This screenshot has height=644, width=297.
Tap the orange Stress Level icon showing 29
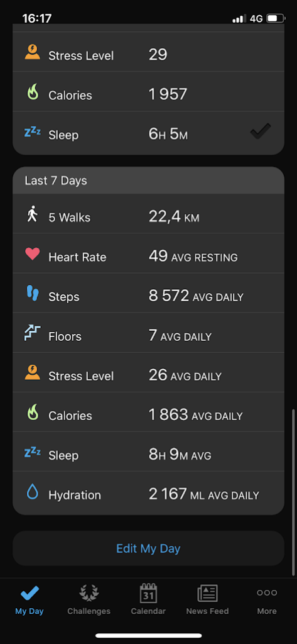[x=33, y=53]
